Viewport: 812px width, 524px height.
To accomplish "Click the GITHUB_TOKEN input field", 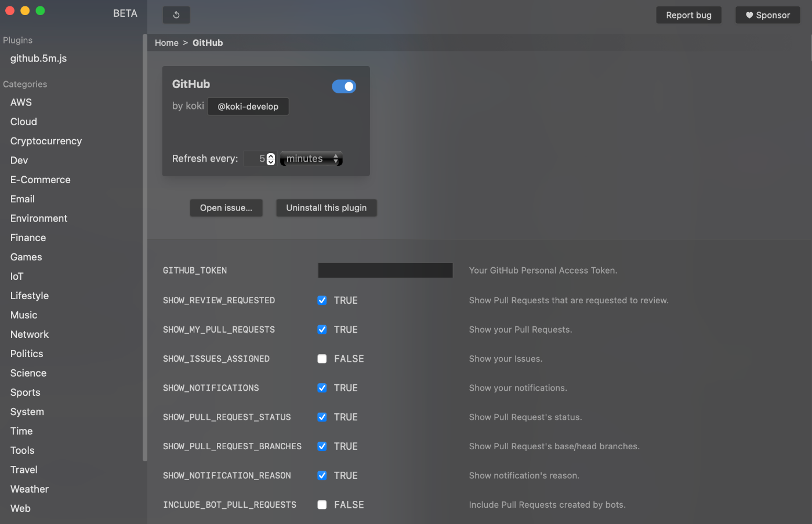I will coord(385,270).
